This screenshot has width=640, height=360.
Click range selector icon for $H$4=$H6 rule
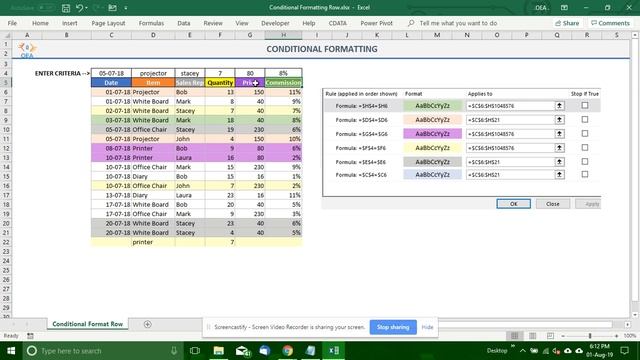pos(559,106)
